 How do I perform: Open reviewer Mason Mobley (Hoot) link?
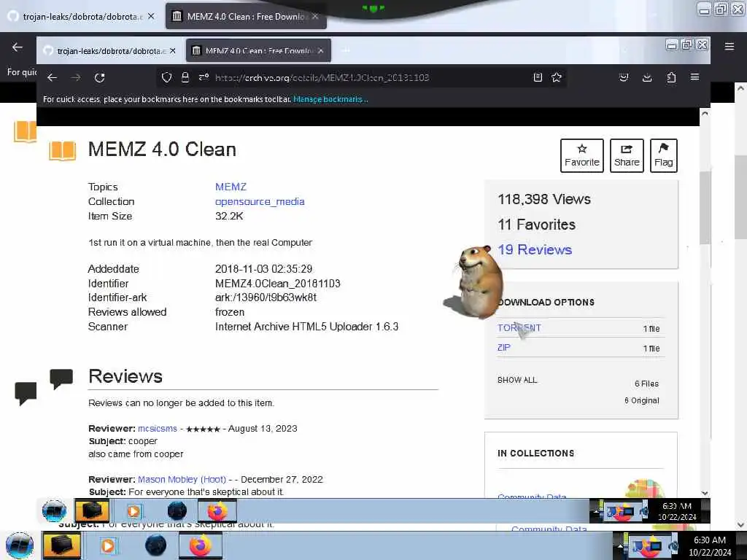click(x=182, y=480)
